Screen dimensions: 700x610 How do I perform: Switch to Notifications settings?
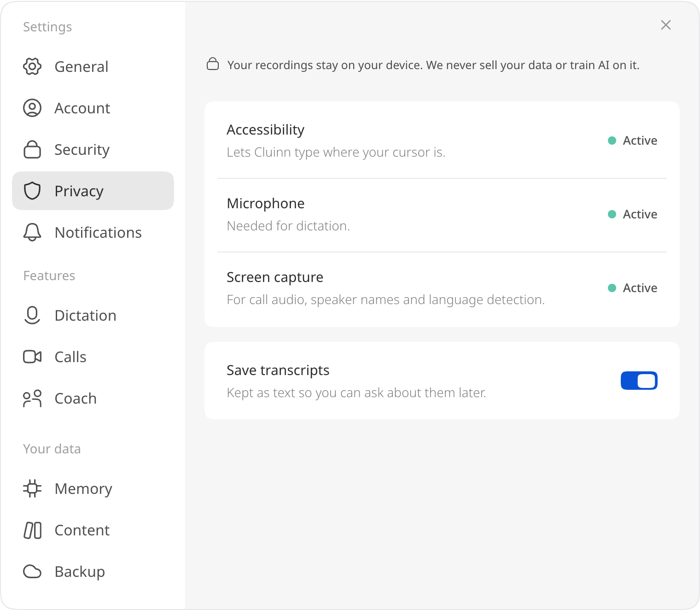coord(93,233)
